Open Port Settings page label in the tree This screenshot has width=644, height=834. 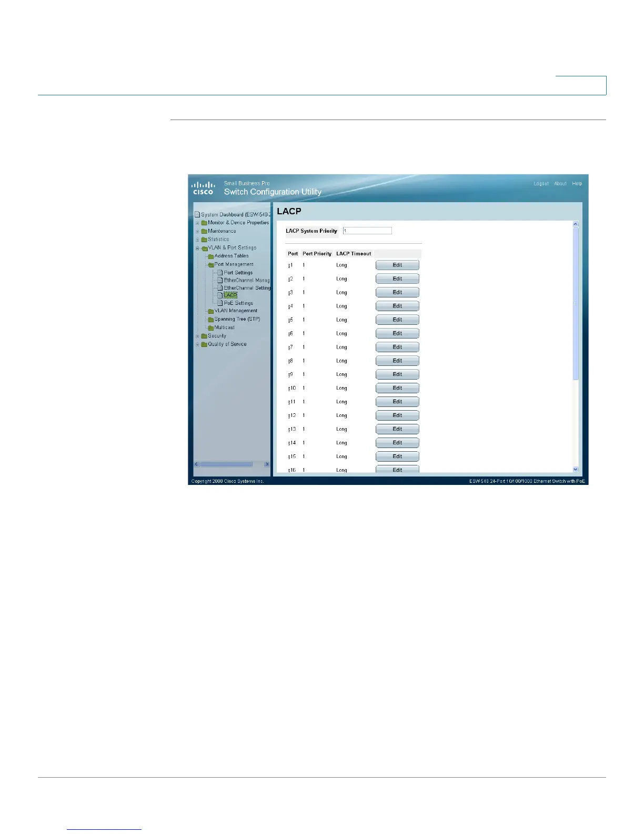238,273
